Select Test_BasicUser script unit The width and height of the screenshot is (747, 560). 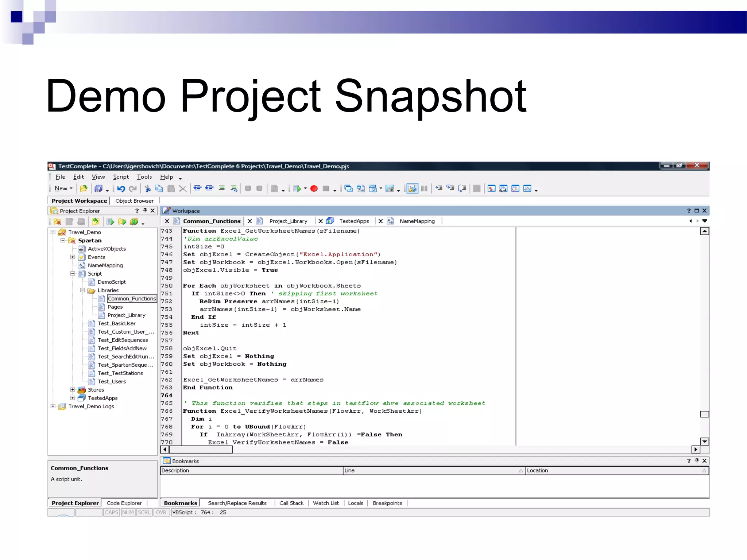click(116, 323)
